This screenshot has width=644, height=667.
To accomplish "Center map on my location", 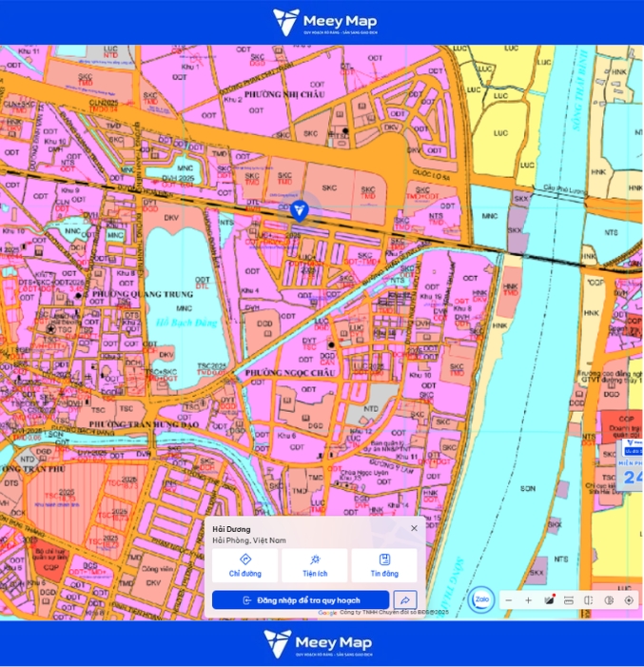I will click(x=629, y=600).
